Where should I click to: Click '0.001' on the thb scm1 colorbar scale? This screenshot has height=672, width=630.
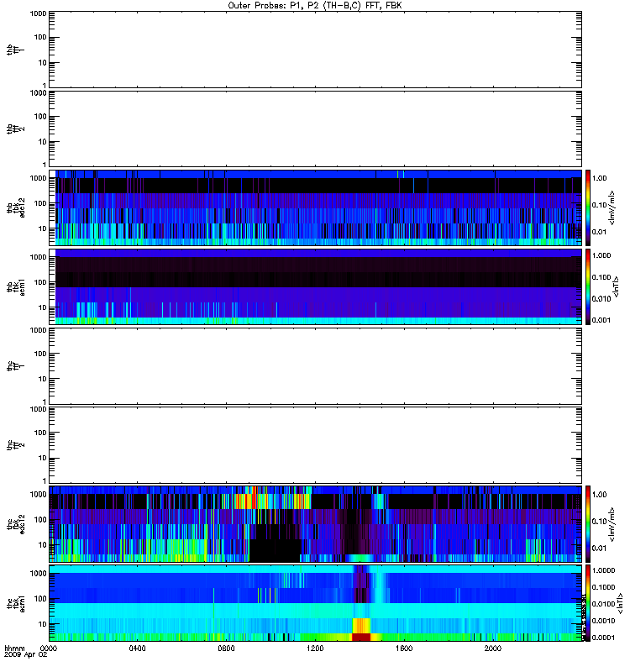(x=601, y=320)
